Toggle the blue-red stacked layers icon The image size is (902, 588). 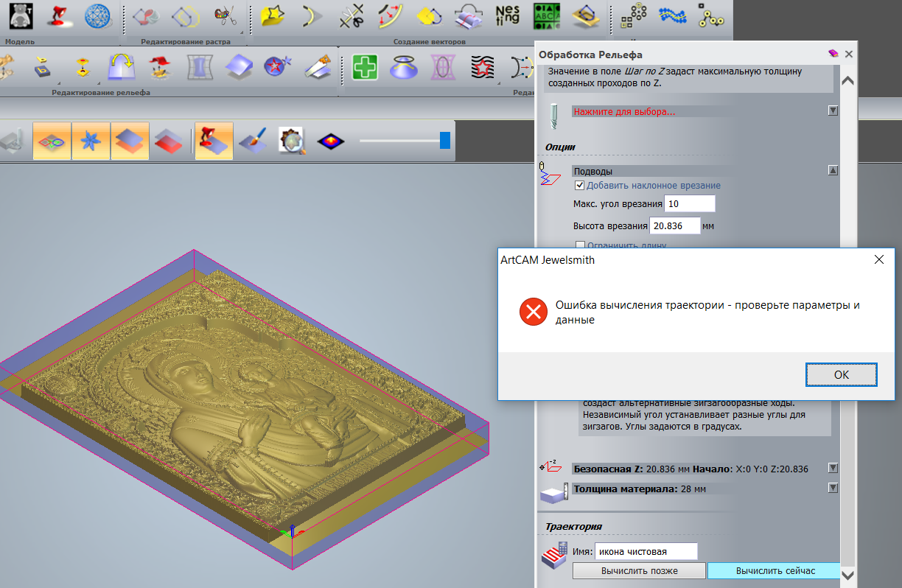click(x=169, y=141)
